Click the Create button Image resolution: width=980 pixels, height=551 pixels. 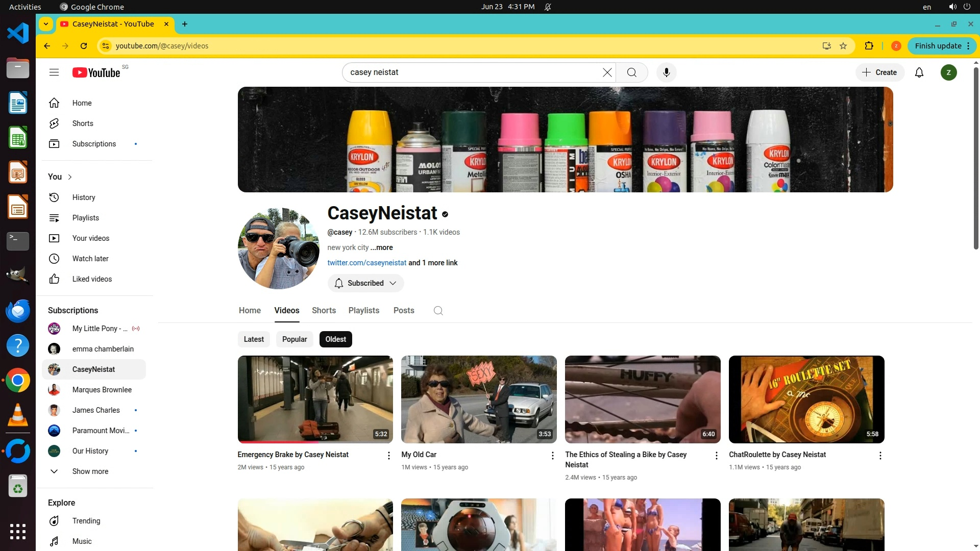pyautogui.click(x=879, y=72)
